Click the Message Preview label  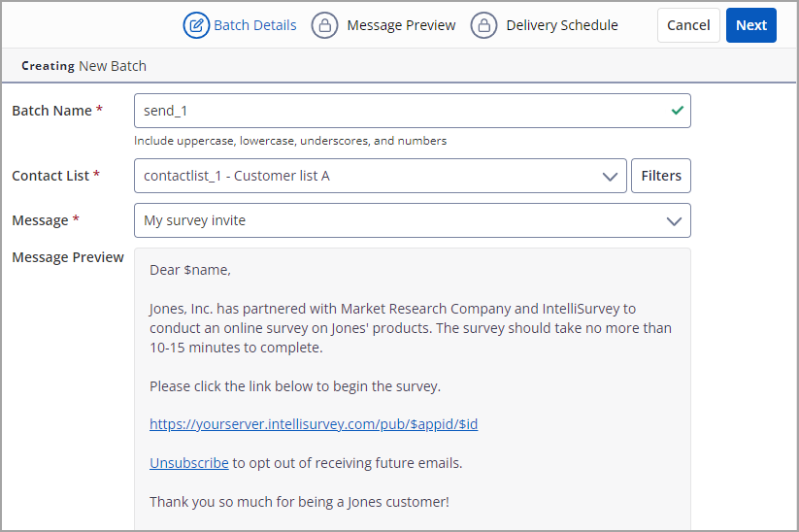click(x=68, y=257)
